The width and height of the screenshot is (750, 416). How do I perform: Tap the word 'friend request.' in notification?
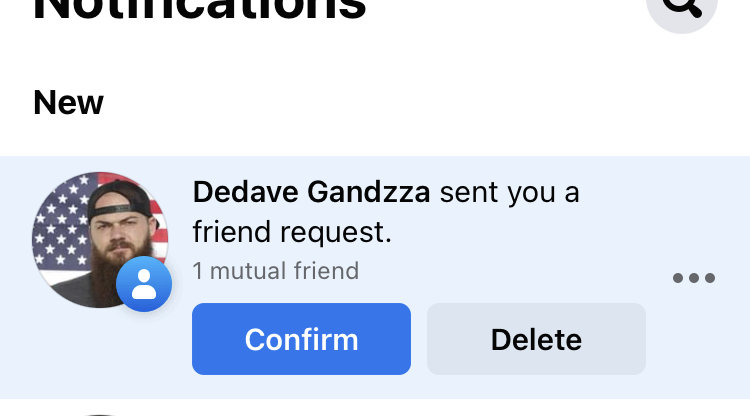[292, 233]
